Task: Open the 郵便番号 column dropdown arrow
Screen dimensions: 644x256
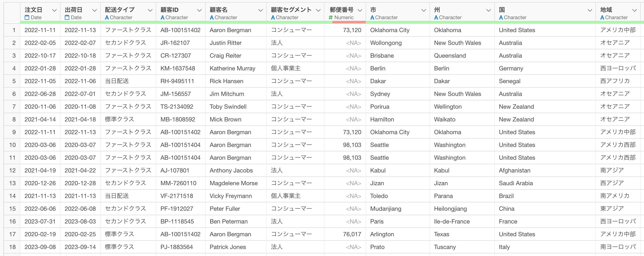Action: (x=360, y=10)
